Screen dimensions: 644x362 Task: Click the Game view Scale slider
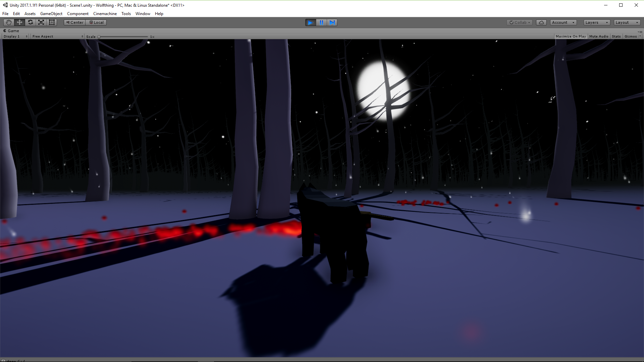pyautogui.click(x=123, y=37)
